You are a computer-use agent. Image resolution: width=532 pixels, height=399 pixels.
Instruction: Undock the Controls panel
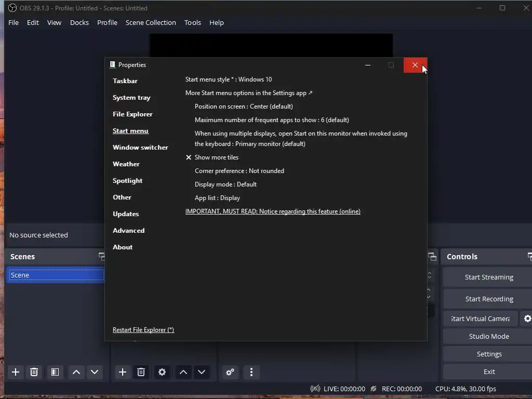(x=529, y=257)
